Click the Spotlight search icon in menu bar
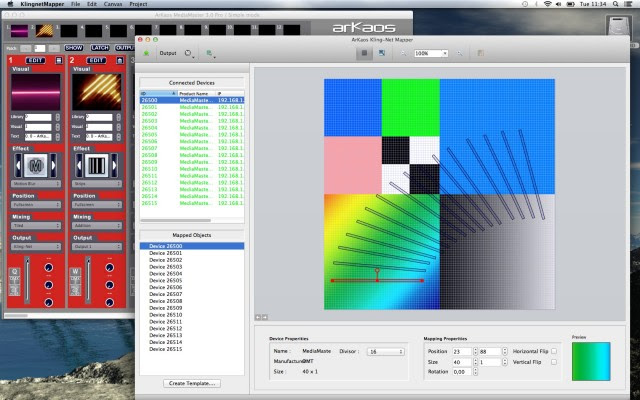Screen dimensions: 640x400 (615, 4)
